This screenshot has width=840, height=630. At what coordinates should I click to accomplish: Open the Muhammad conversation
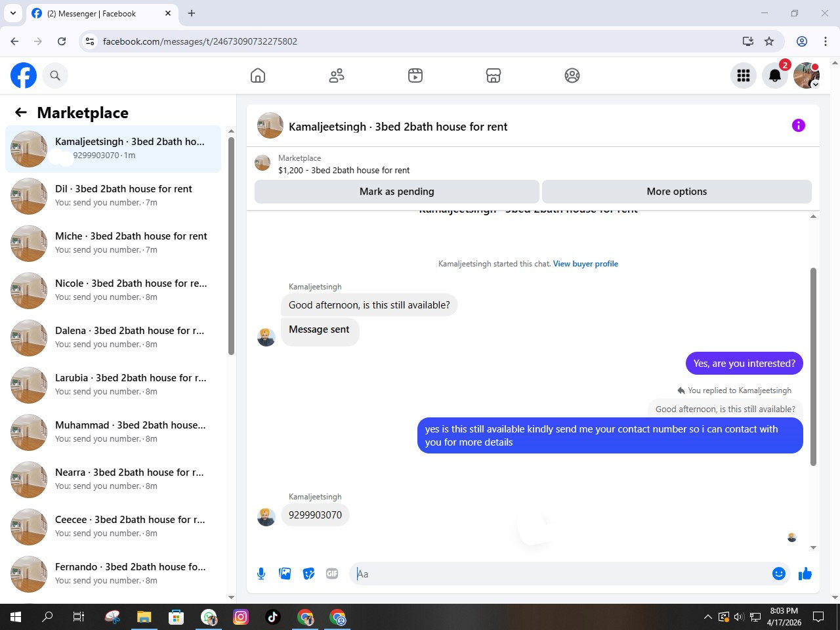[113, 432]
